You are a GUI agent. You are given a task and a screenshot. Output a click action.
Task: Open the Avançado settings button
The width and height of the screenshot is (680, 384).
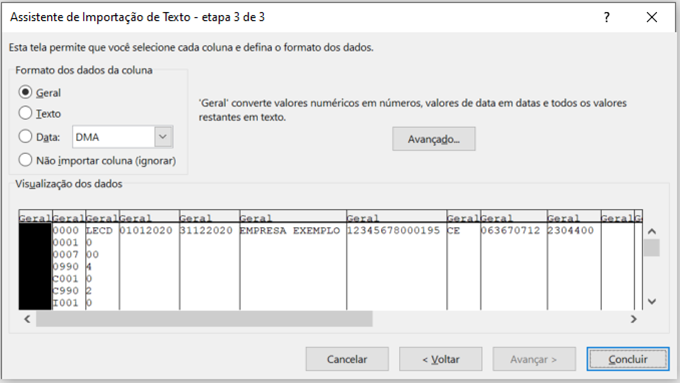click(x=434, y=139)
